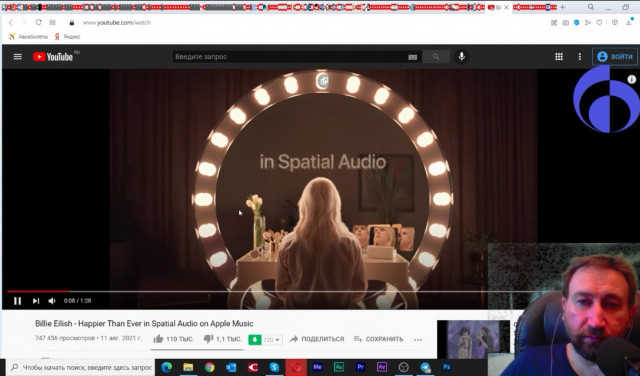Mute the video player volume
Screen dimensions: 640x376
(52, 301)
